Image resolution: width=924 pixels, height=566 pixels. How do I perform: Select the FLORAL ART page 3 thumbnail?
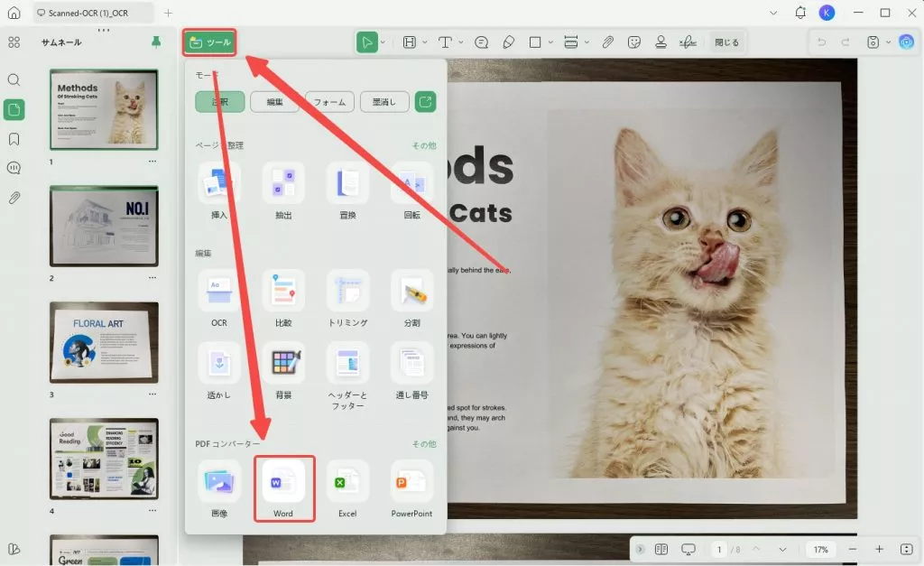pyautogui.click(x=104, y=342)
